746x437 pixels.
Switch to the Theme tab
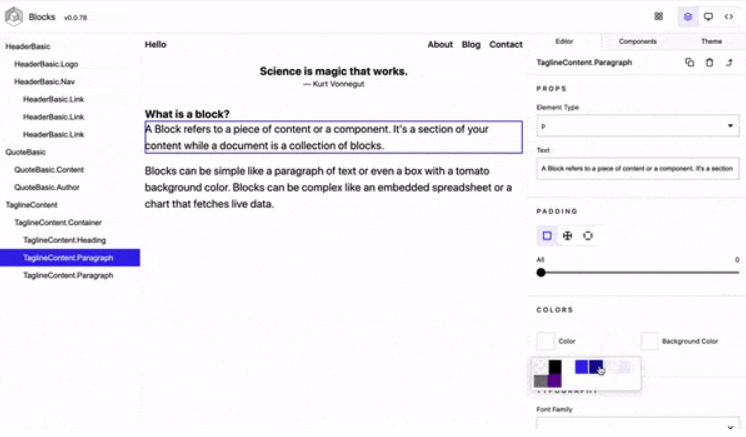(711, 41)
